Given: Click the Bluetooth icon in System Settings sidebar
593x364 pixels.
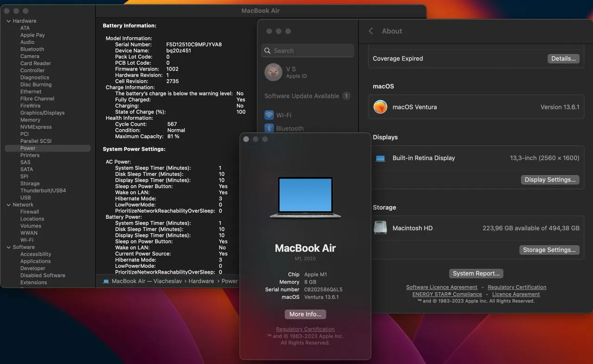Looking at the screenshot, I should 269,128.
